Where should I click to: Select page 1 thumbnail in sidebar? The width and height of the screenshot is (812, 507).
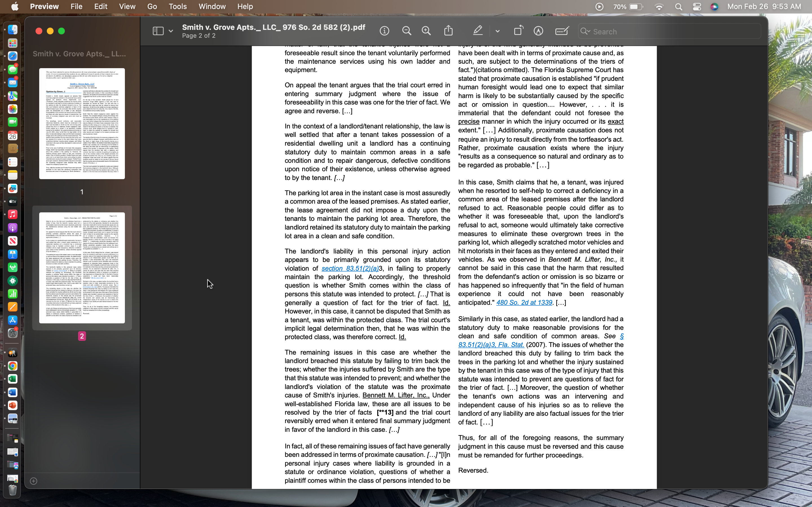pos(82,123)
